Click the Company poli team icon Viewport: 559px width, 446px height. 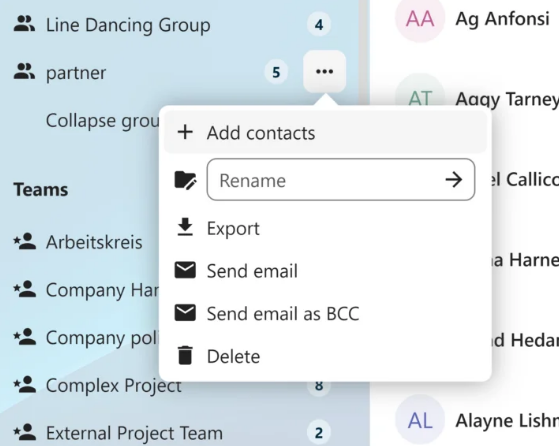tap(25, 337)
